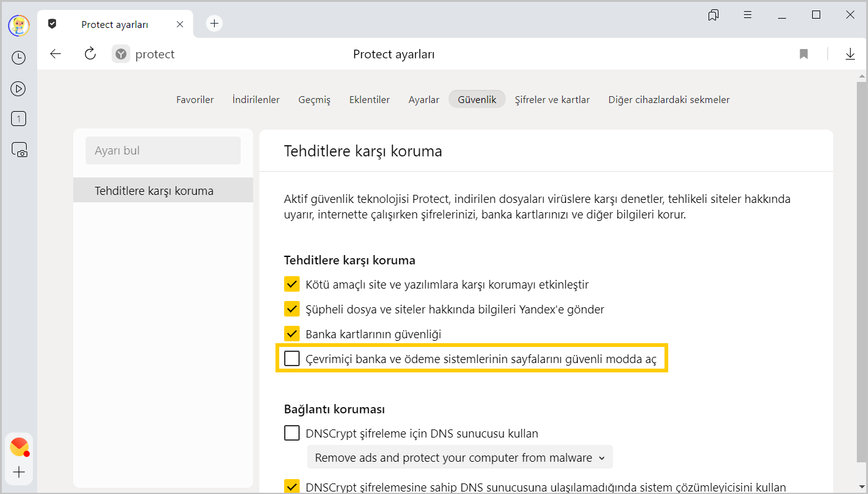Click the video play icon in sidebar
The width and height of the screenshot is (868, 494).
coord(19,89)
